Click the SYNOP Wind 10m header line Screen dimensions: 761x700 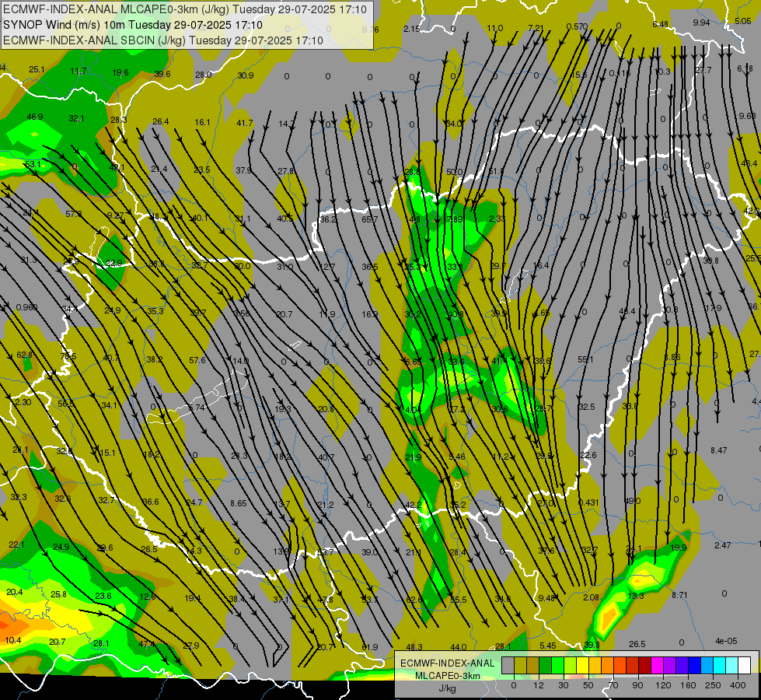[x=133, y=25]
